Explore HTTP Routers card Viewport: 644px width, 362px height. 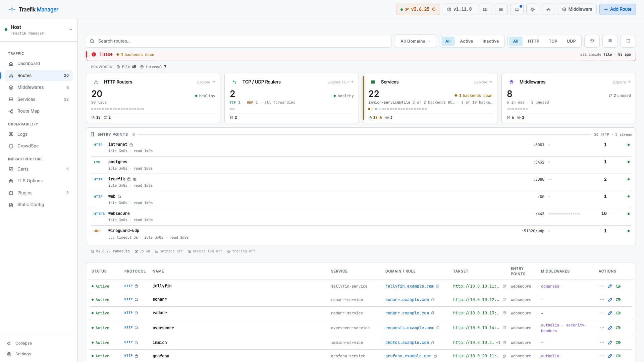tap(206, 82)
